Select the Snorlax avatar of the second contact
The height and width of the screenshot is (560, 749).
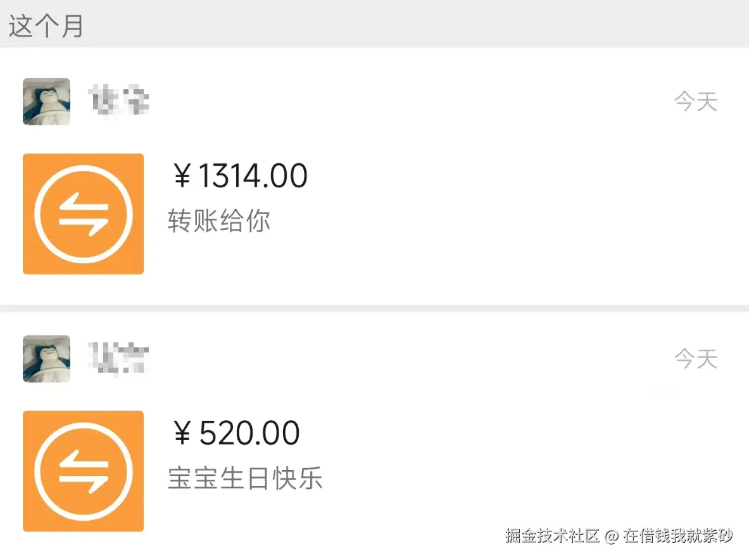tap(46, 359)
